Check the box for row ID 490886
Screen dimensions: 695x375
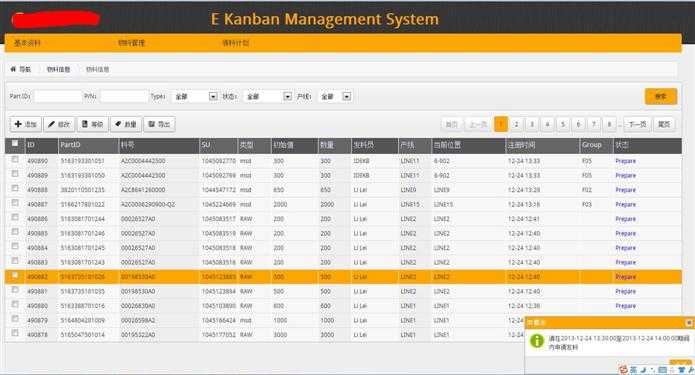(15, 218)
